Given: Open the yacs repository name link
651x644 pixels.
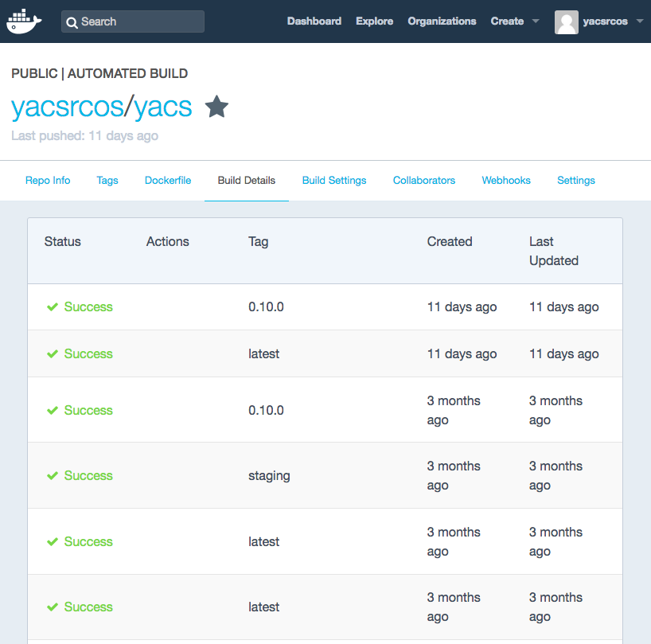Looking at the screenshot, I should 162,108.
